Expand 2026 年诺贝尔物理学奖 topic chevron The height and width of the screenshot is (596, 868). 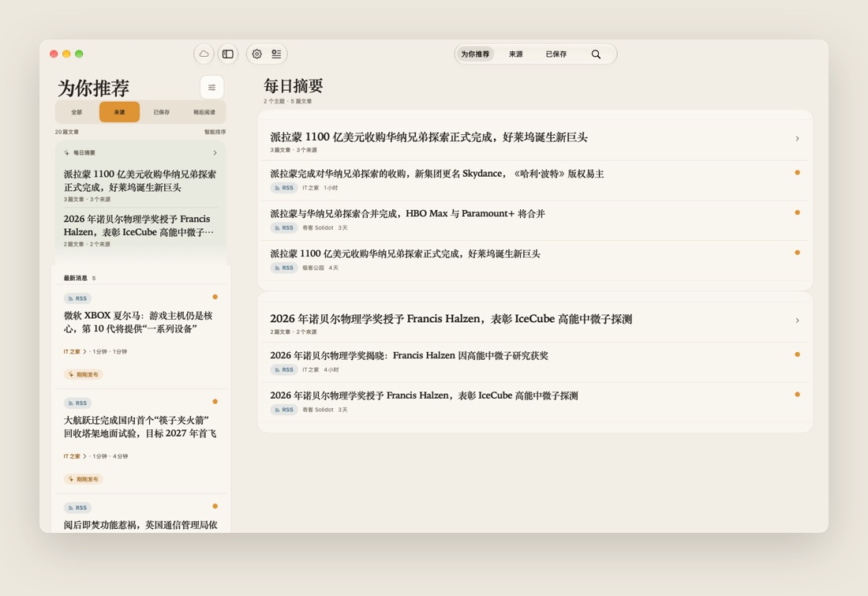coord(797,320)
